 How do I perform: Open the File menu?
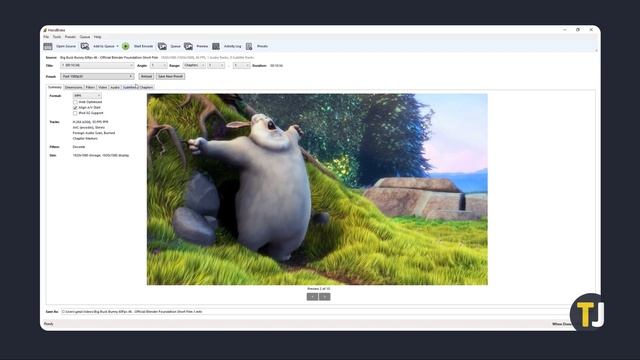pyautogui.click(x=46, y=37)
